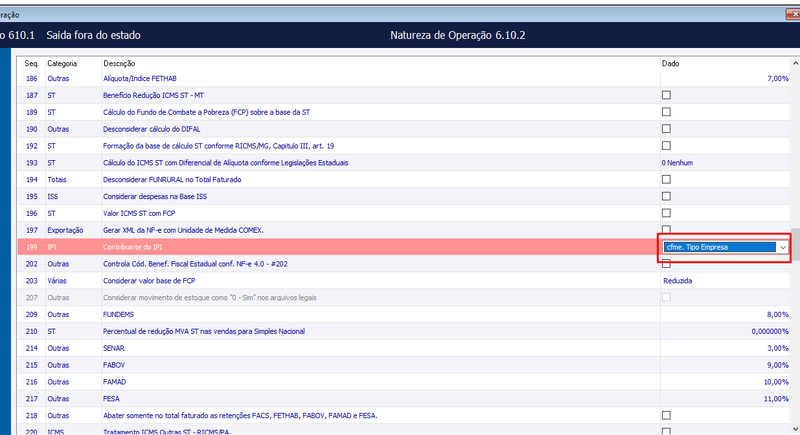Toggle the Controla Cód. Benef. Fiscal Estadual checkbox
The image size is (800, 435).
tap(666, 264)
